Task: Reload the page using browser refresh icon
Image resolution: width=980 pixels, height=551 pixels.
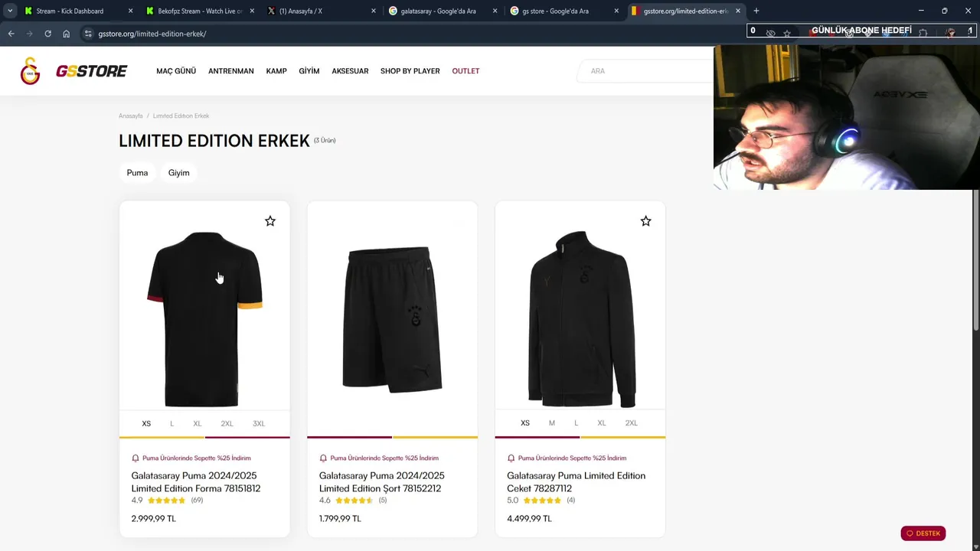Action: point(47,34)
